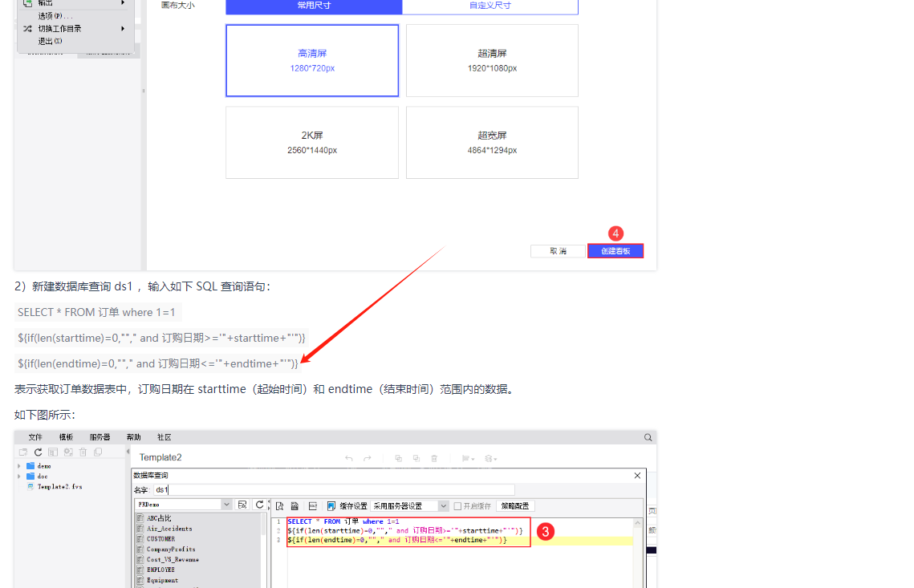The width and height of the screenshot is (914, 588).
Task: Select the Air_Accidents table
Action: click(169, 529)
